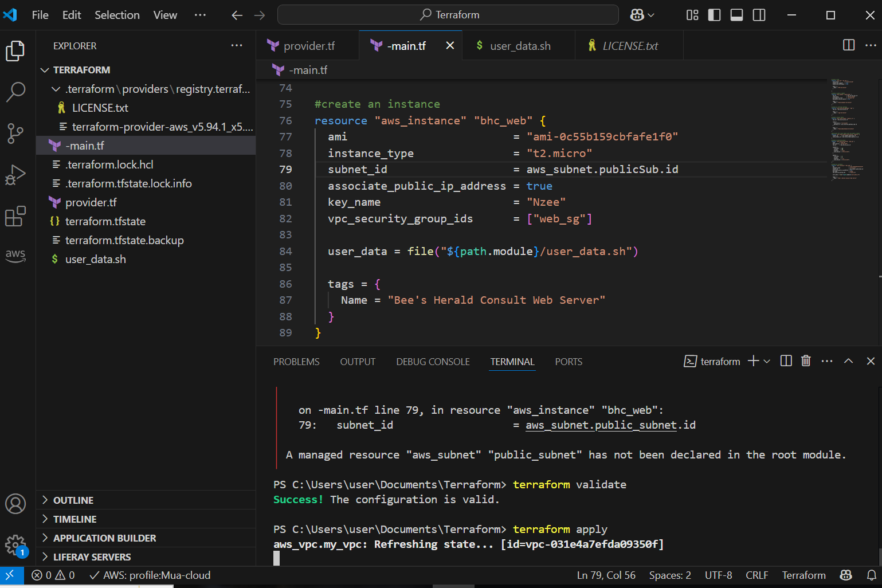This screenshot has height=588, width=882.
Task: Switch to the OUTPUT panel tab
Action: pyautogui.click(x=358, y=362)
